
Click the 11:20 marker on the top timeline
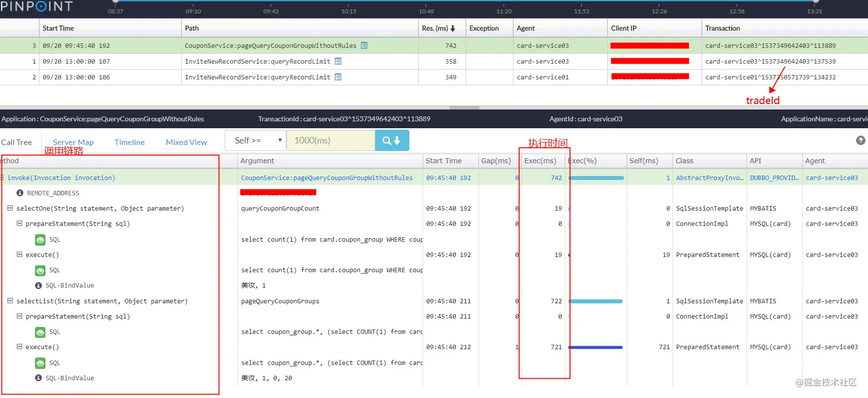[x=504, y=11]
